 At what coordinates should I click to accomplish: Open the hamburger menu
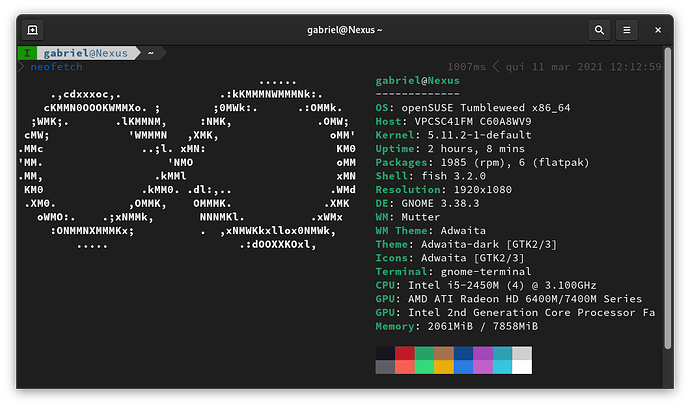coord(627,30)
